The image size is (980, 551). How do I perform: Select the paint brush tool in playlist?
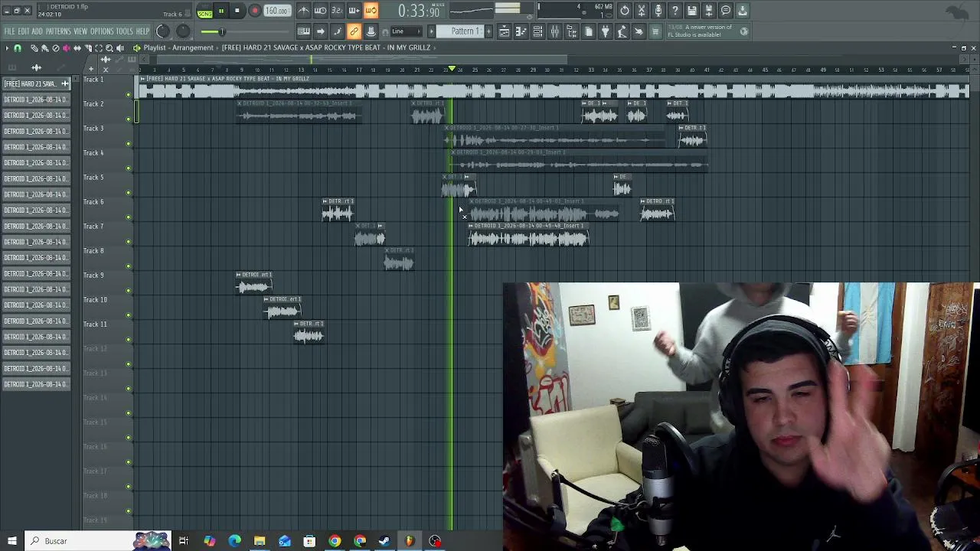click(x=44, y=48)
